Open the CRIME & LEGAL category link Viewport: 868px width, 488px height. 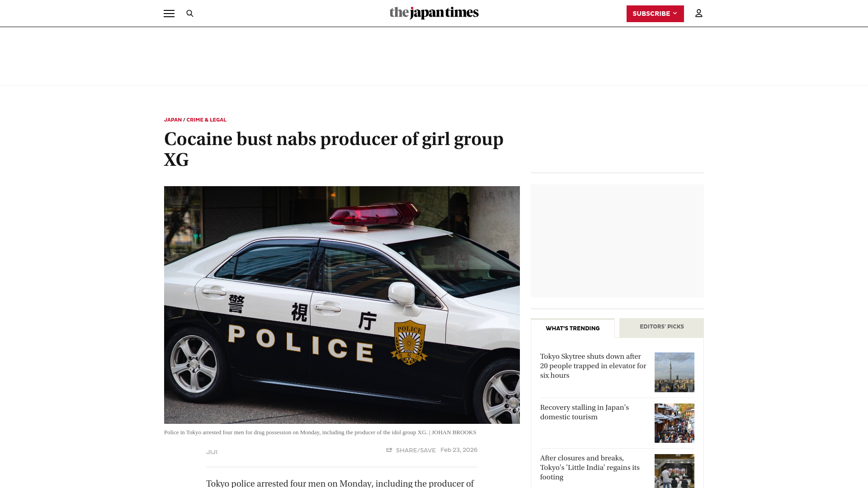point(206,120)
